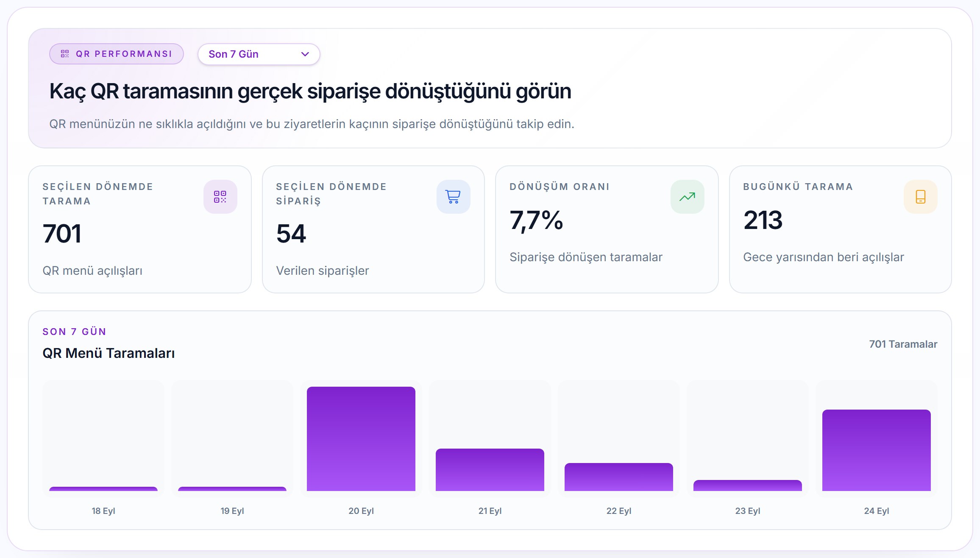This screenshot has height=558, width=980.
Task: Click the bar for 18 Eyl
Action: pyautogui.click(x=103, y=489)
